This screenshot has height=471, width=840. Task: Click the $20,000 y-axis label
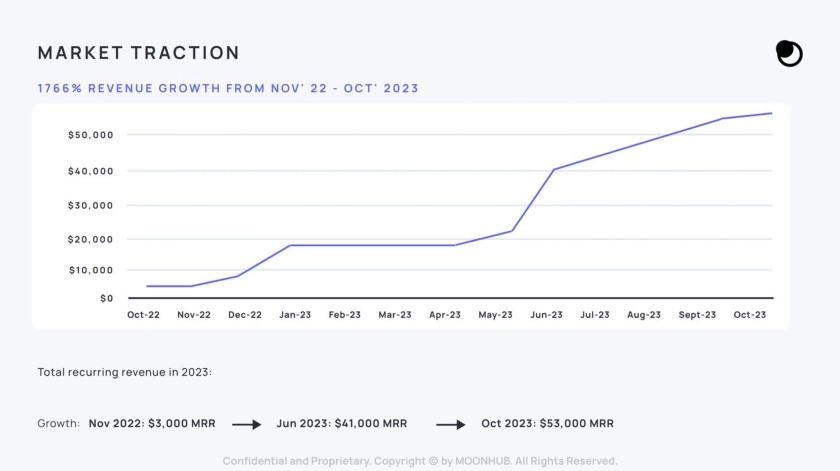[x=90, y=239]
